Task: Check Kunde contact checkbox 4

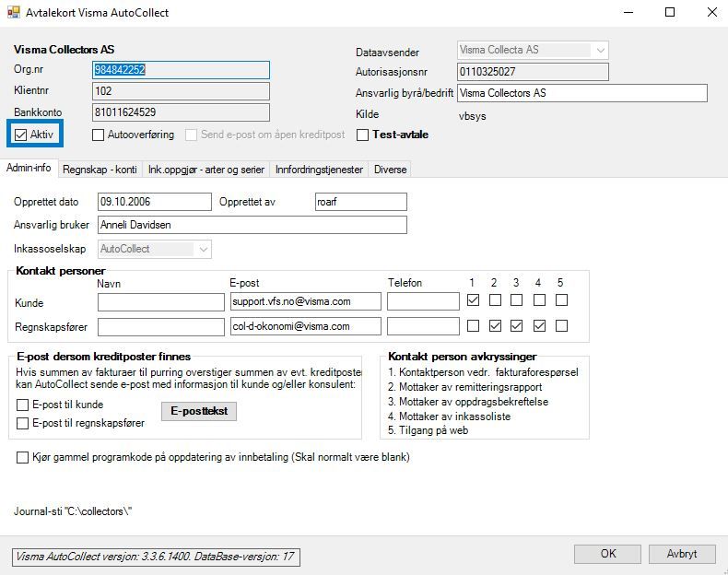Action: 539,300
